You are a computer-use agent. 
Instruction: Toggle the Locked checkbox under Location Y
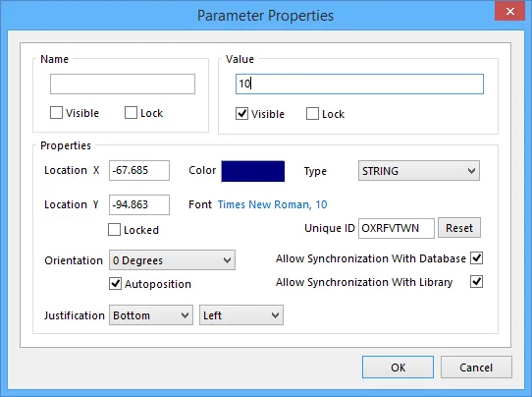coord(114,230)
